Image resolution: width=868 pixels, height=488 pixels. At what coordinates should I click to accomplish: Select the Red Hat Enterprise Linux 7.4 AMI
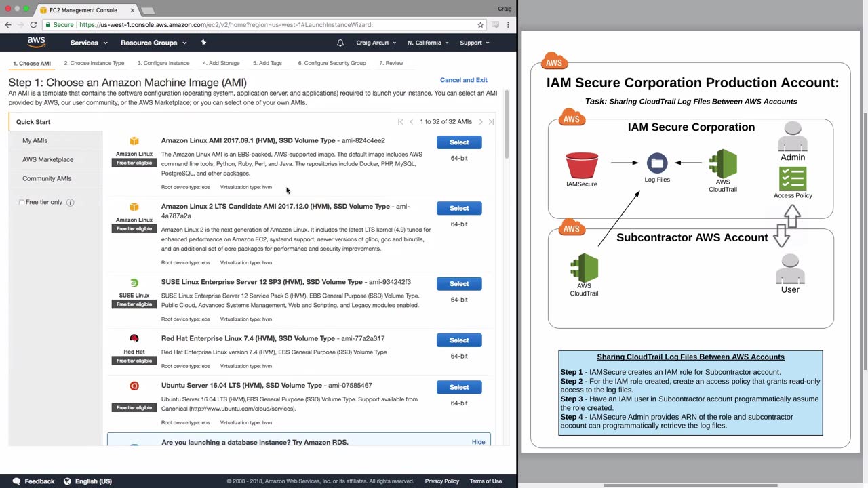point(459,340)
